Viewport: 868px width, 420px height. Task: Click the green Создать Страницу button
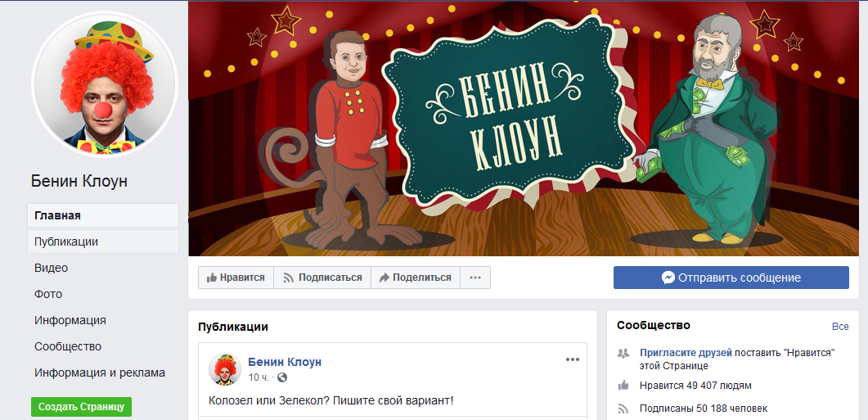pos(81,407)
